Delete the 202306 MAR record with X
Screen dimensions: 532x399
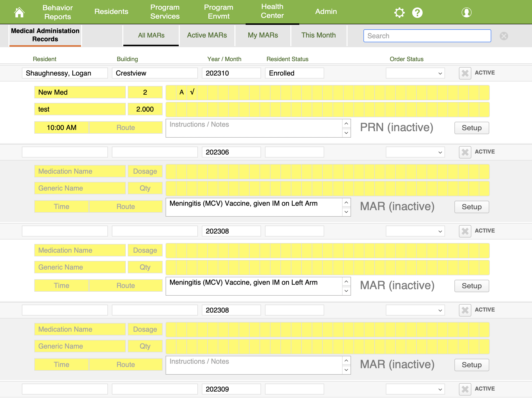465,152
